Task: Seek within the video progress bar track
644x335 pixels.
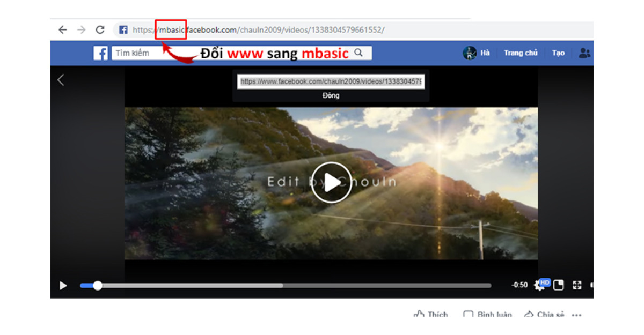Action: pyautogui.click(x=286, y=286)
